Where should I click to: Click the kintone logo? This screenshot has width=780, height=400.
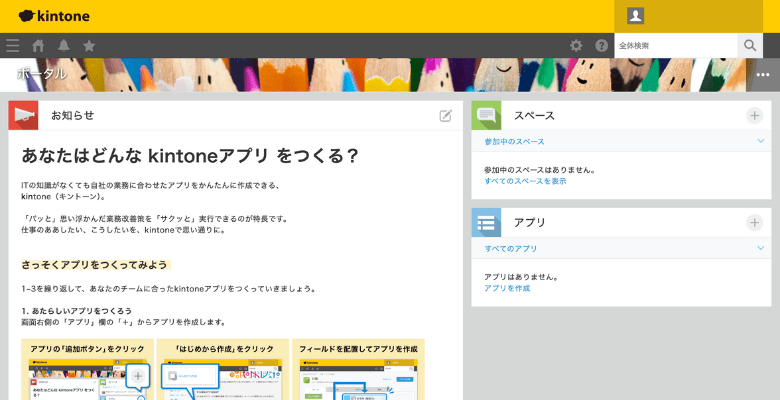(x=53, y=16)
